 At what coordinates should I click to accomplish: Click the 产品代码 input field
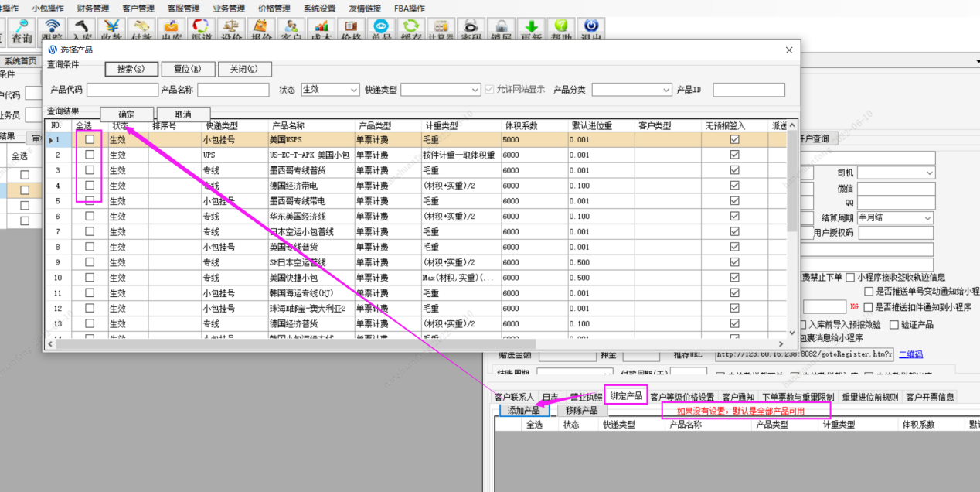(122, 90)
